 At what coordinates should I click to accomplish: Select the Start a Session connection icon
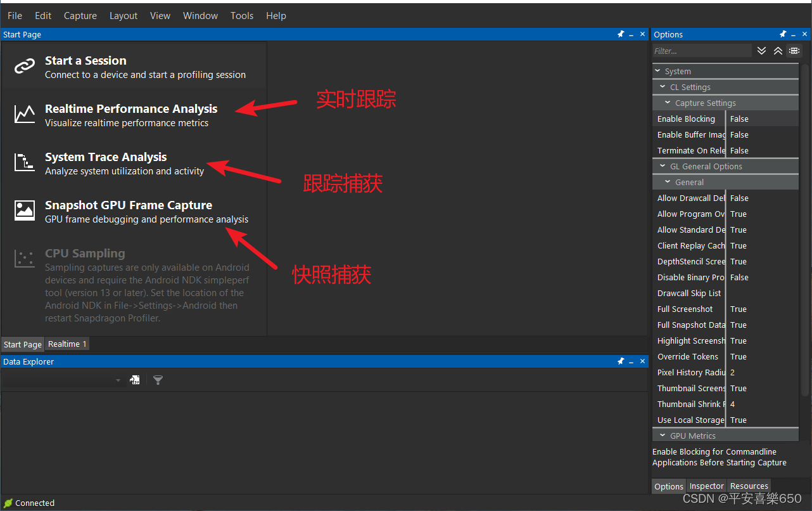[x=24, y=66]
